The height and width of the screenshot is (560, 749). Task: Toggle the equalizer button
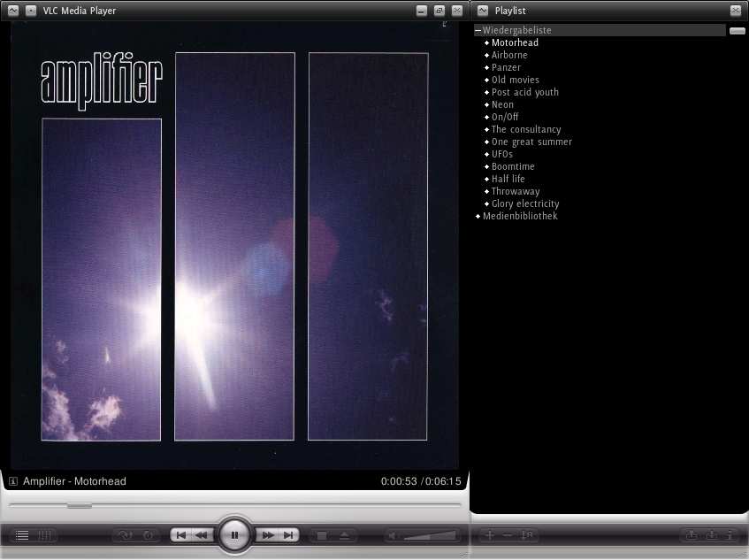(44, 535)
